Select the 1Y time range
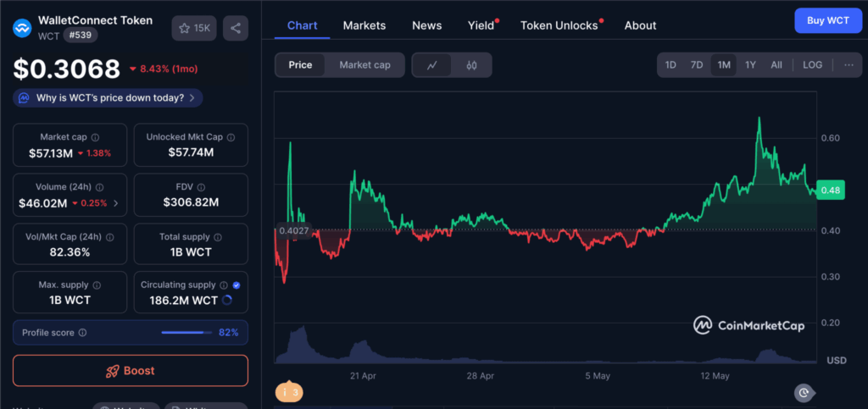Viewport: 868px width, 409px height. pyautogui.click(x=750, y=65)
